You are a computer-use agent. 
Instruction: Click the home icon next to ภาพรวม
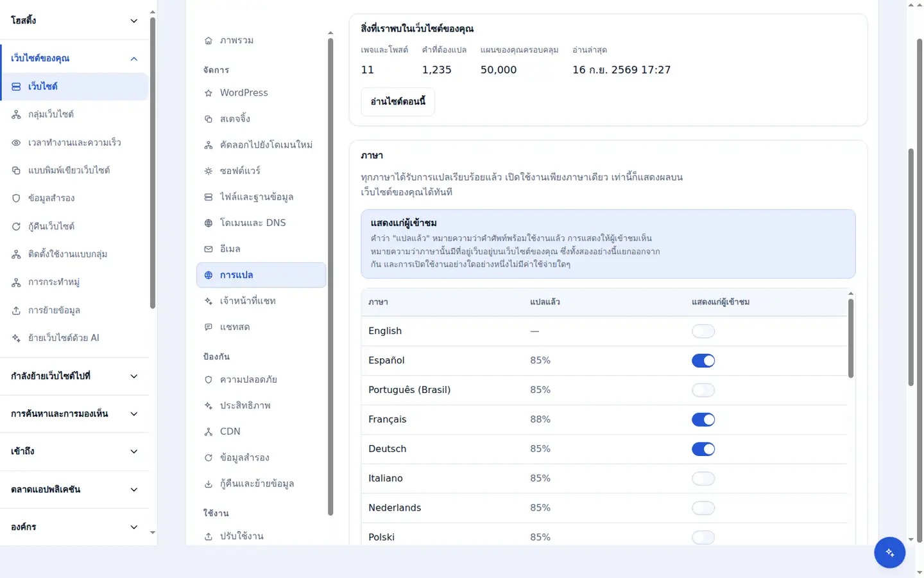tap(209, 40)
